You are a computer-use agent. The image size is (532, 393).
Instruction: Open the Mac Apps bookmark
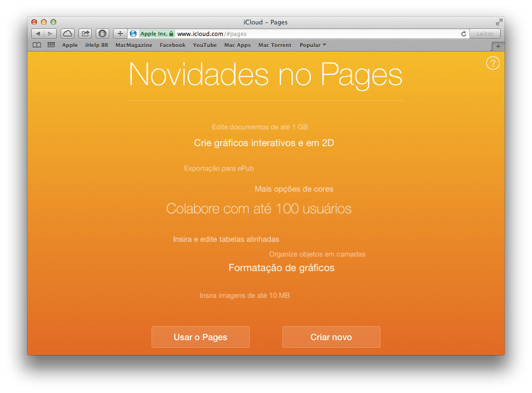pos(237,45)
